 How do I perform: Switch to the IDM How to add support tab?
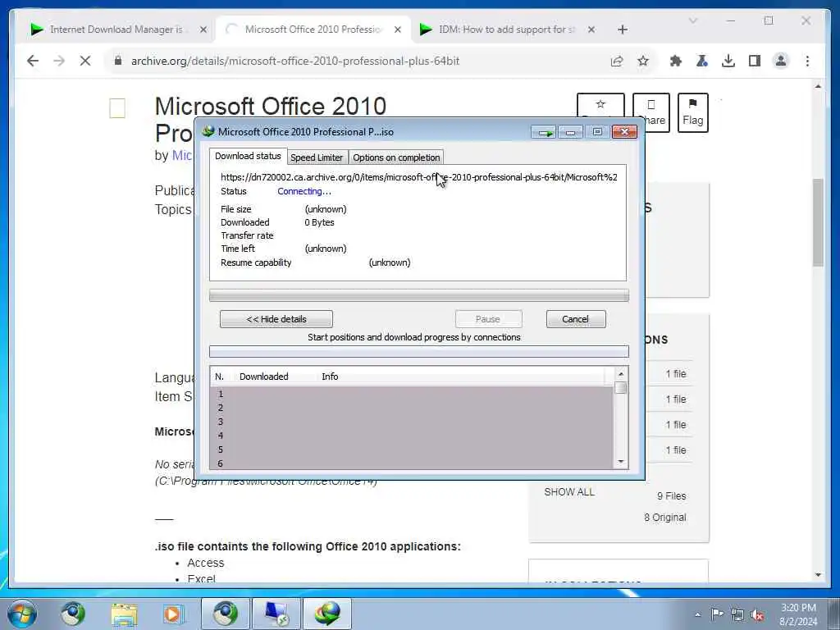(506, 30)
